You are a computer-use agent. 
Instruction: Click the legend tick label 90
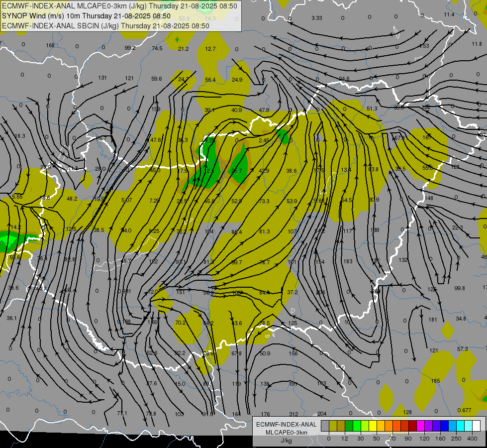tap(408, 439)
